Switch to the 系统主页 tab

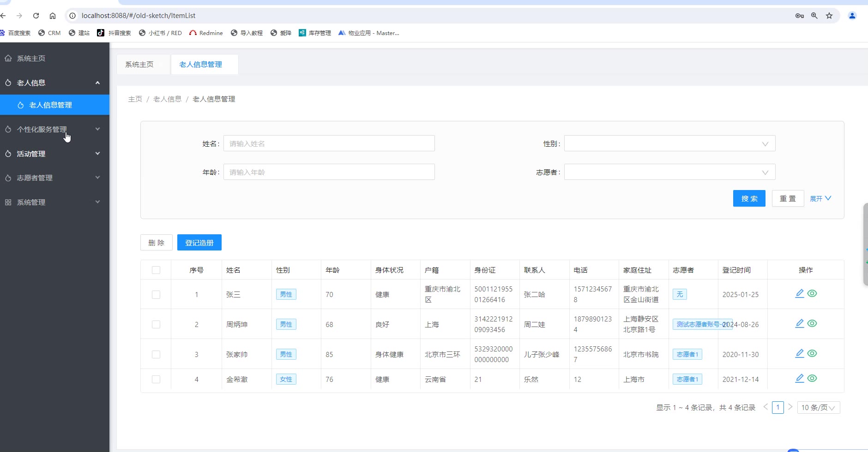click(139, 65)
